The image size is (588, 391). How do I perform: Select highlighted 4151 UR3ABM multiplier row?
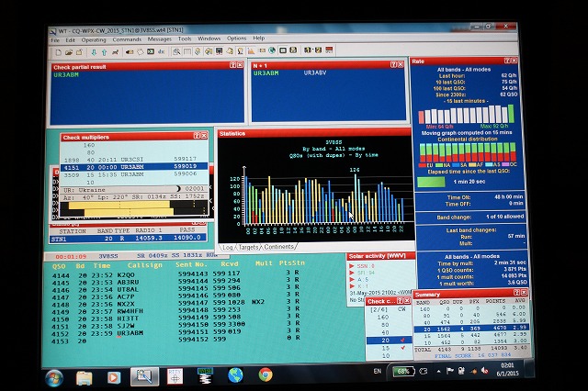click(134, 167)
